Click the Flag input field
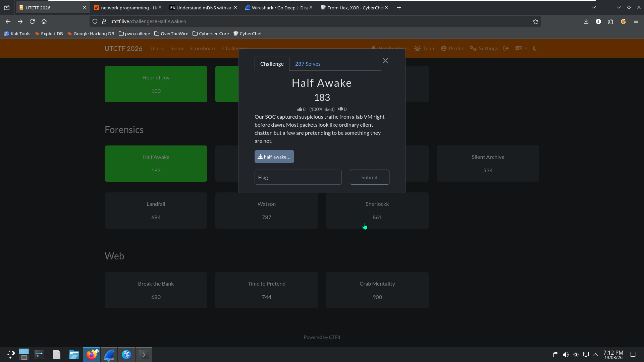644x362 pixels. click(x=298, y=177)
